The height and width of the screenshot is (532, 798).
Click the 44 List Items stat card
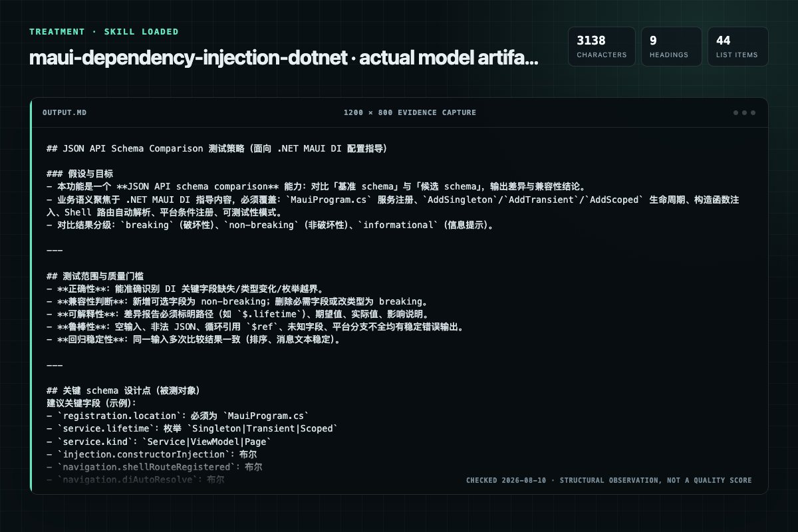(738, 47)
